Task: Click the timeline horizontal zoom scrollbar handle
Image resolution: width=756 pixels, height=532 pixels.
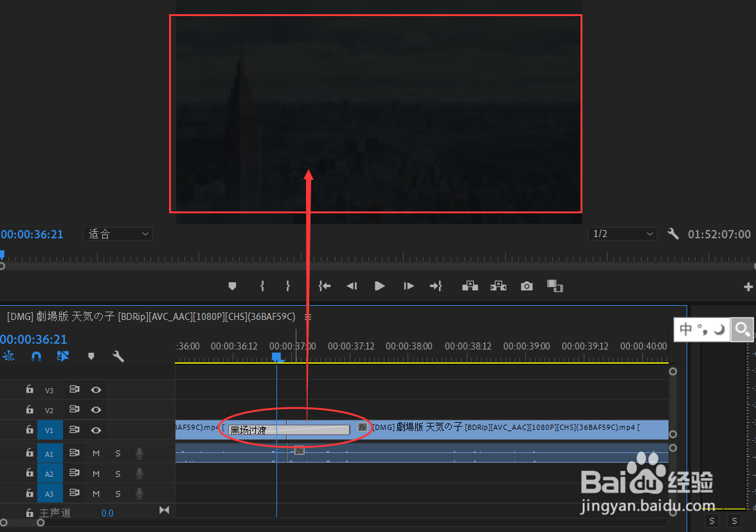Action: pos(40,522)
